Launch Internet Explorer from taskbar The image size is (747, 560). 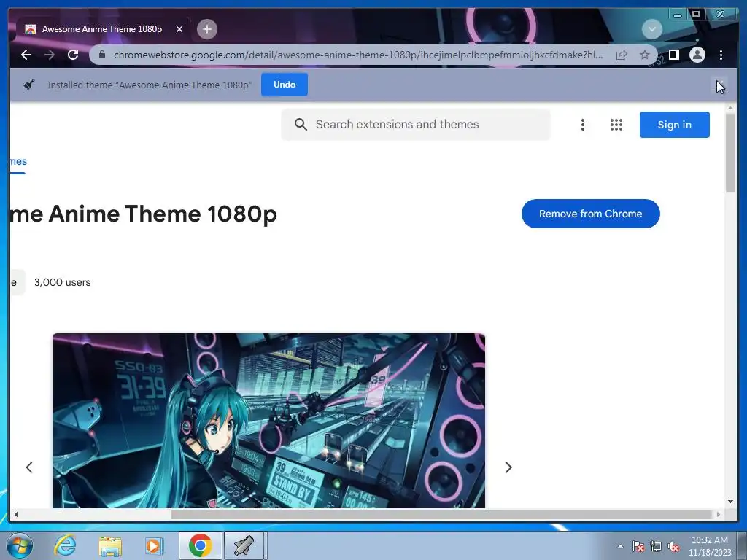pos(65,545)
